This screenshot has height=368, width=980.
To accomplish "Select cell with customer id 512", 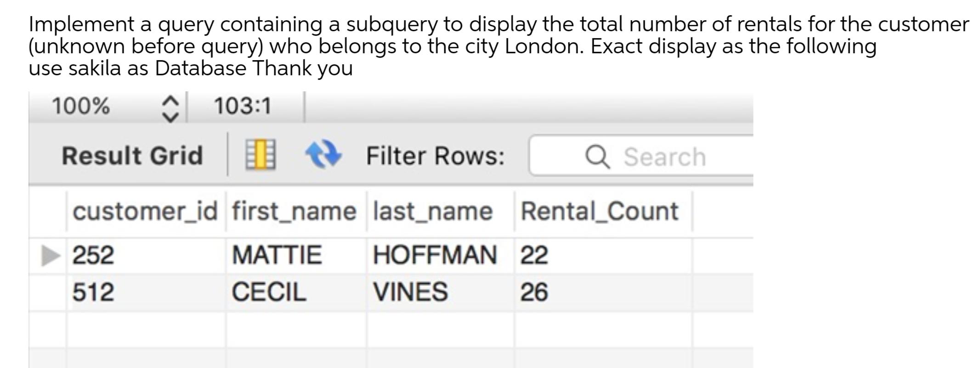I will (145, 292).
